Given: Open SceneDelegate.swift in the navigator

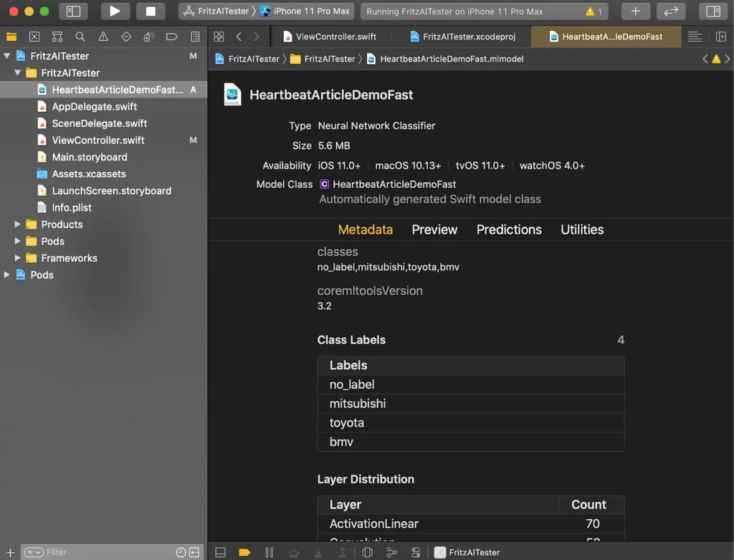Looking at the screenshot, I should tap(103, 123).
